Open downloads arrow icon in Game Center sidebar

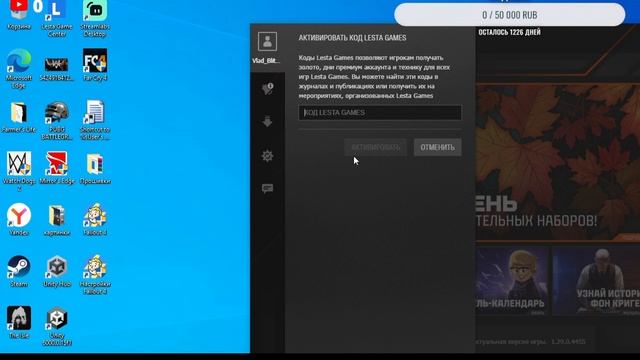pyautogui.click(x=267, y=122)
